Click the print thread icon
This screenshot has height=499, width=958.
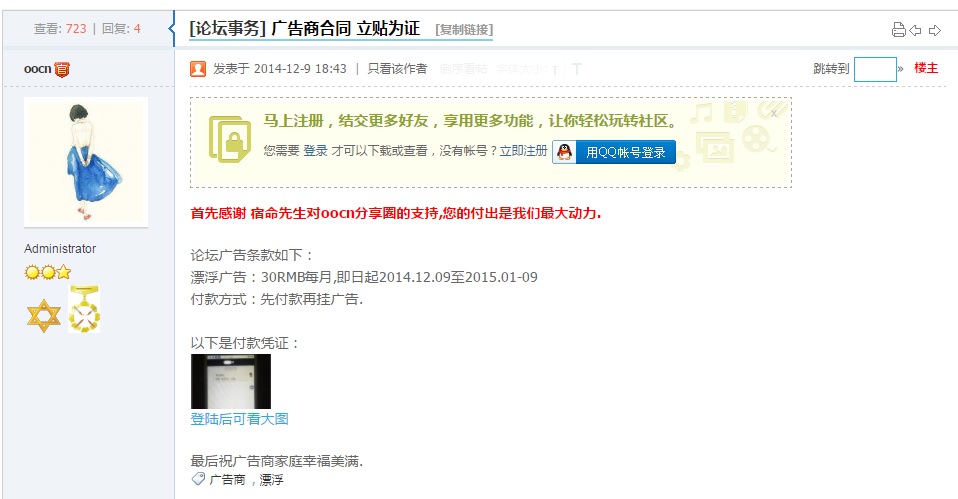click(x=898, y=30)
